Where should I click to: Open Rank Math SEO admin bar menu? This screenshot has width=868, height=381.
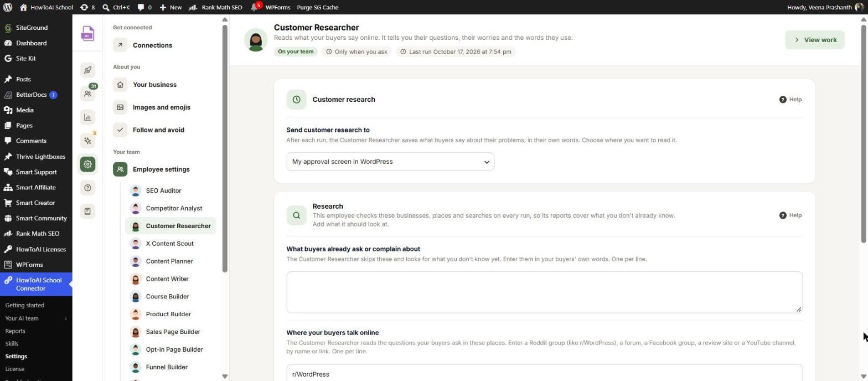(215, 7)
